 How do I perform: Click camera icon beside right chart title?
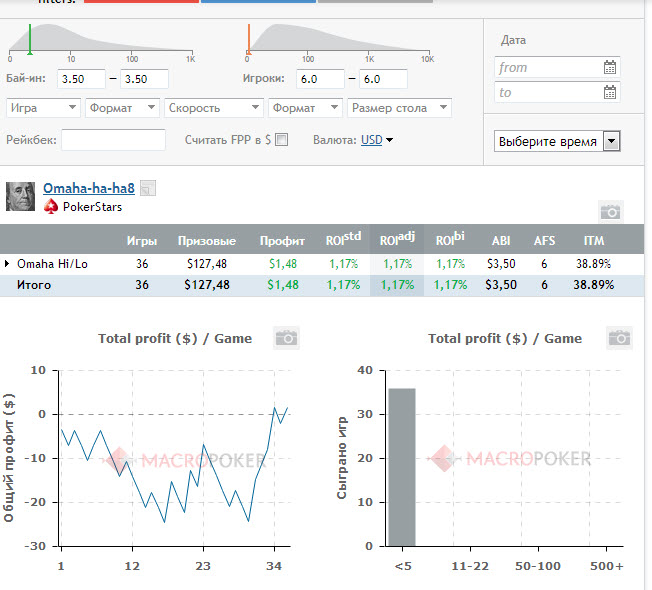pyautogui.click(x=619, y=338)
